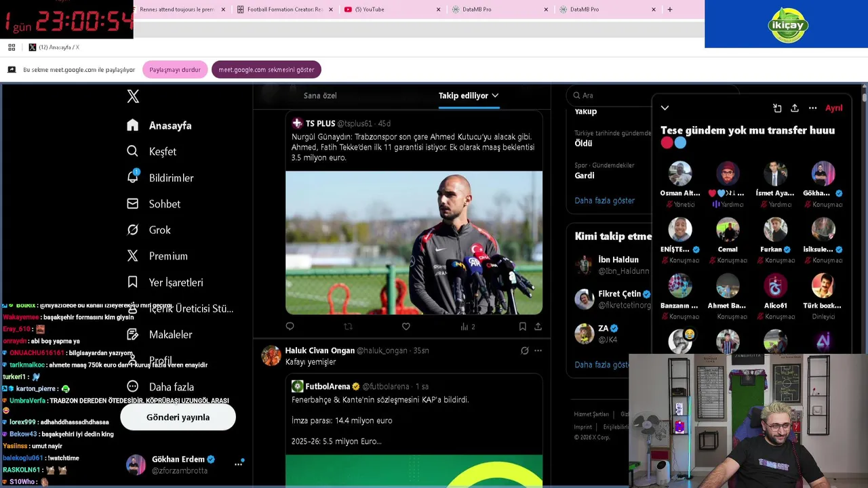The height and width of the screenshot is (488, 868).
Task: View analytics of the TS PLUS tweet
Action: [467, 326]
